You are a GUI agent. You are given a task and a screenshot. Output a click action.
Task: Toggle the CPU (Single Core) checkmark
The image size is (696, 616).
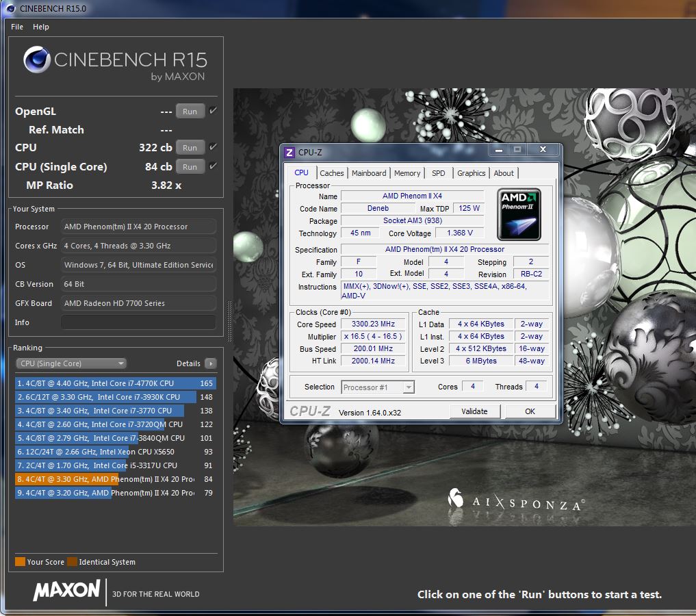pyautogui.click(x=213, y=166)
